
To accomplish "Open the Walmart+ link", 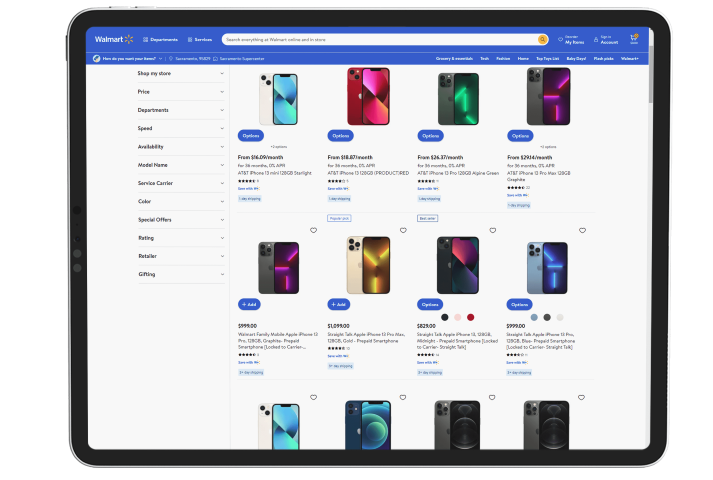I will click(x=630, y=59).
